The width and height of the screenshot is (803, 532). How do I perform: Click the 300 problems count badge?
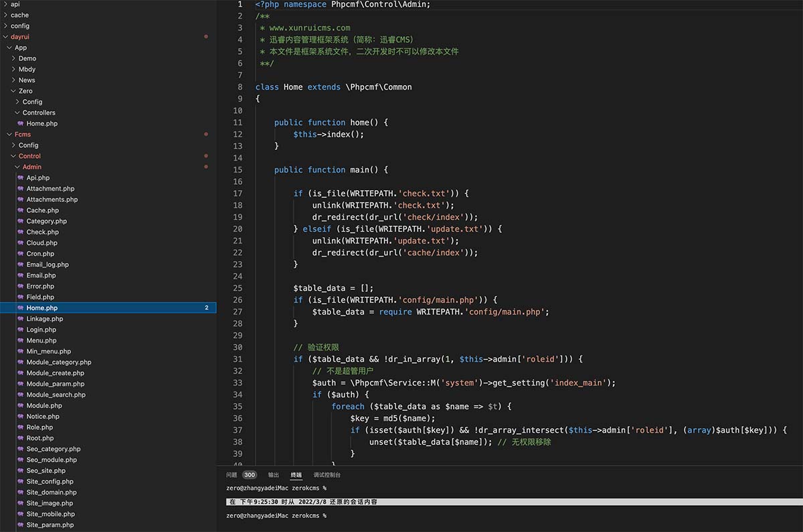250,475
